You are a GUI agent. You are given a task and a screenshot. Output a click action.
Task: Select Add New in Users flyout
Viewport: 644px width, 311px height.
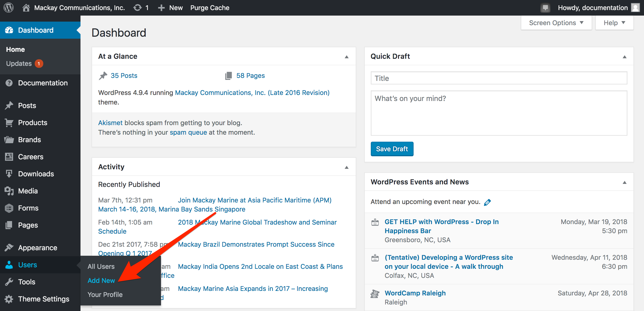click(101, 281)
